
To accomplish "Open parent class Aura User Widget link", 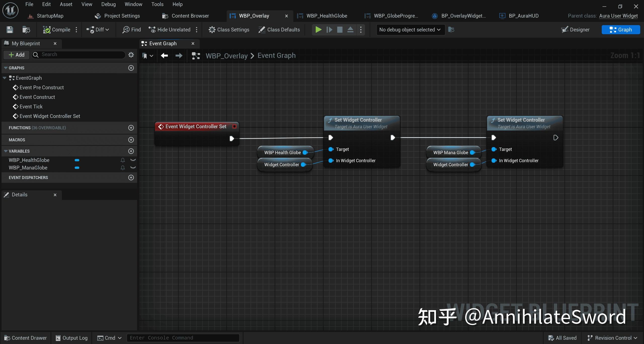I will pyautogui.click(x=619, y=16).
